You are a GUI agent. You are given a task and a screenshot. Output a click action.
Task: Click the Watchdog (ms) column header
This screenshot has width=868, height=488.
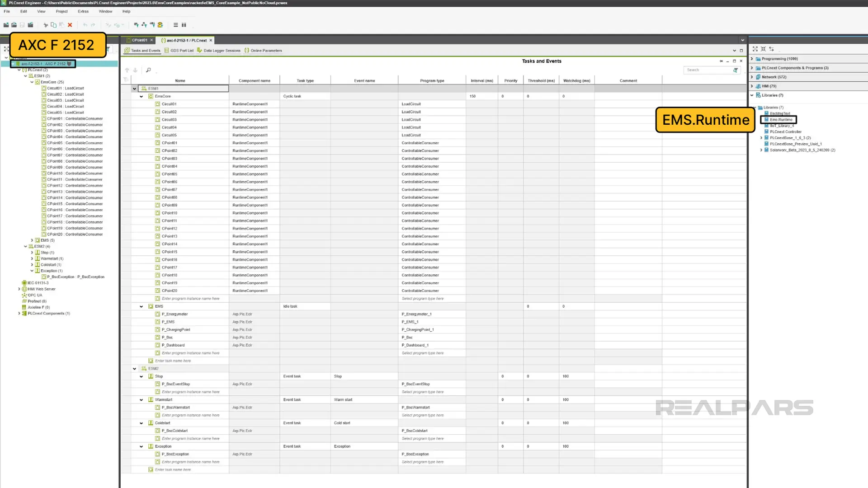577,81
